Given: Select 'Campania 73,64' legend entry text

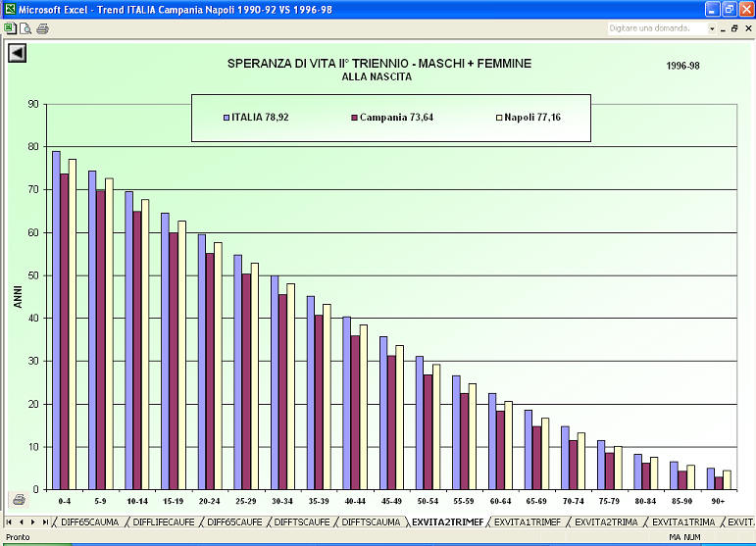Looking at the screenshot, I should [x=396, y=117].
